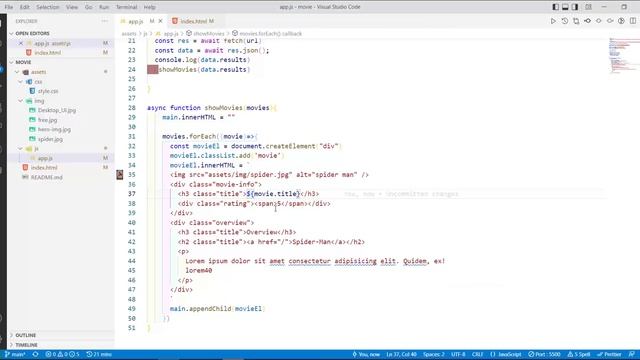This screenshot has width=640, height=360.
Task: Switch to the index.html tab
Action: point(193,21)
